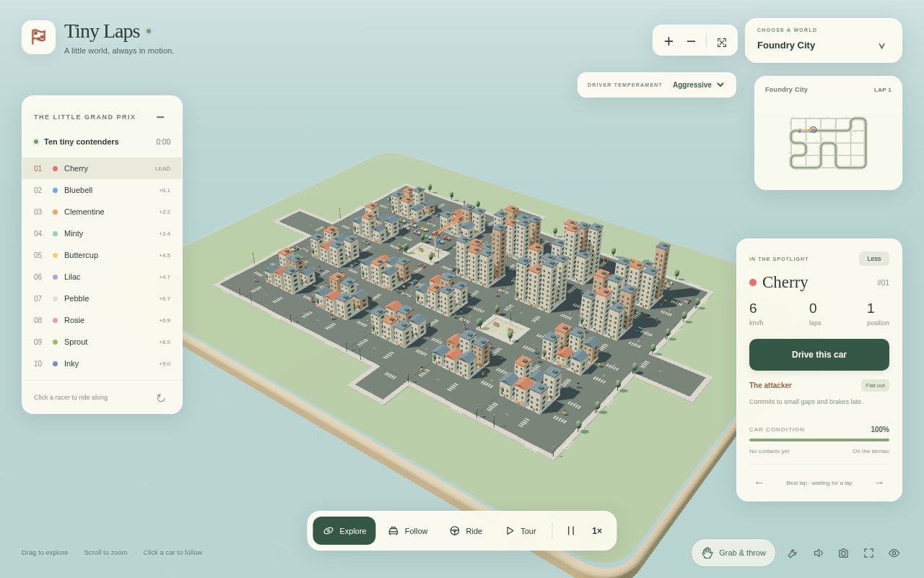Select racer Buttercup in the standings
The height and width of the screenshot is (578, 924).
[102, 255]
